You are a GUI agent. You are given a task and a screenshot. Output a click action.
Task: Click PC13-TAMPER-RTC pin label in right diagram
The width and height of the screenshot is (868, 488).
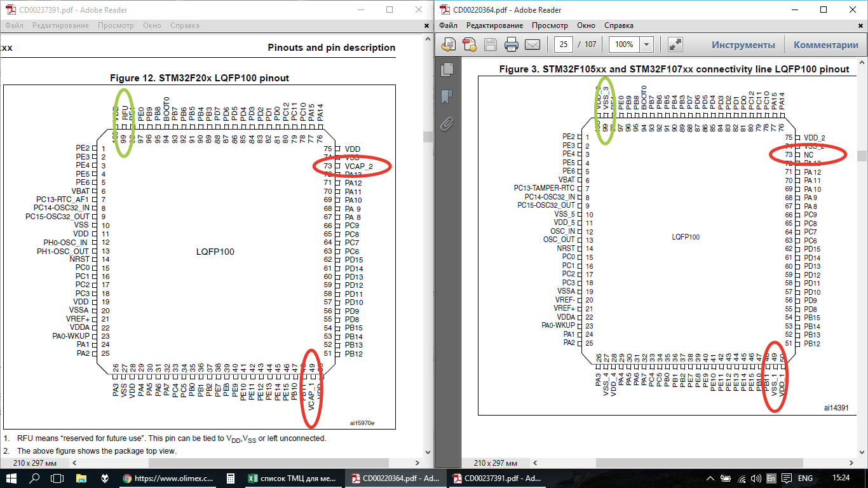click(x=544, y=188)
